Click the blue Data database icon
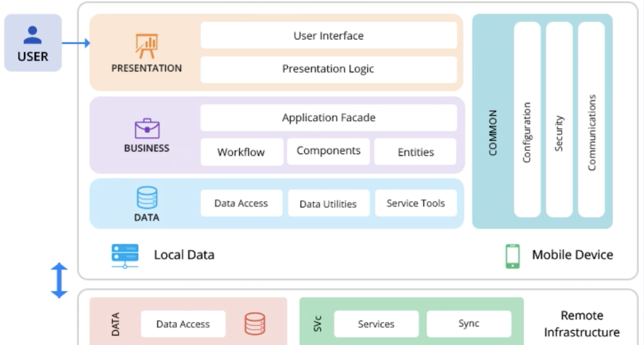This screenshot has width=644, height=345. 147,197
